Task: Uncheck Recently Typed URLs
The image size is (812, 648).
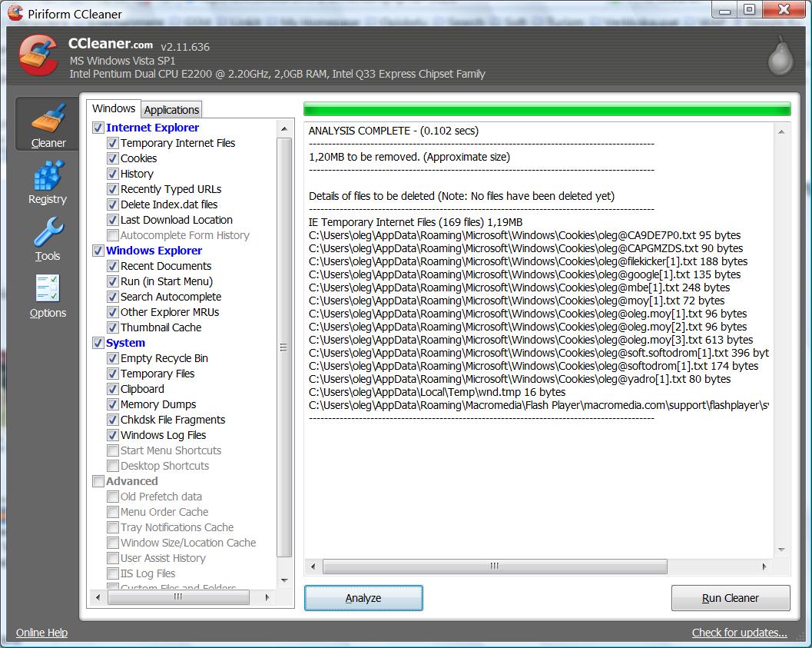Action: click(x=112, y=189)
